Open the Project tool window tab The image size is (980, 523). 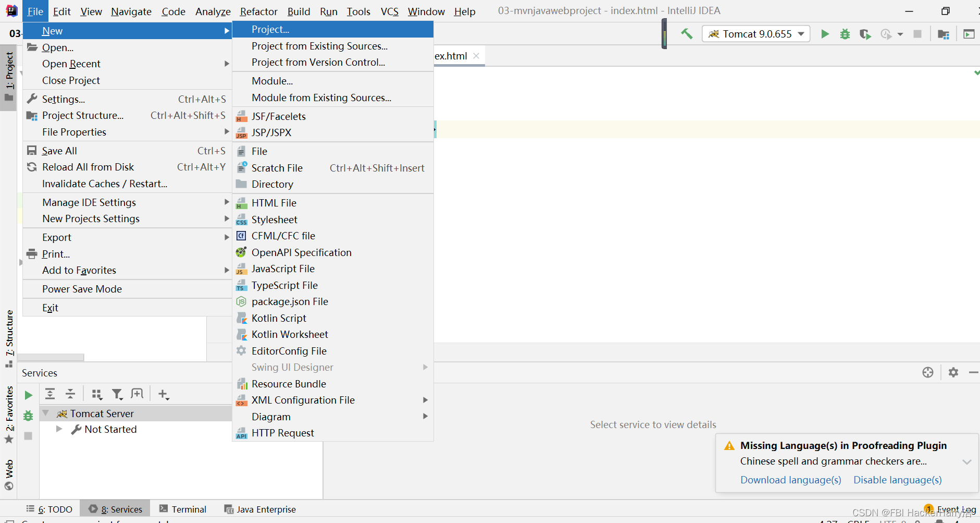[x=9, y=77]
